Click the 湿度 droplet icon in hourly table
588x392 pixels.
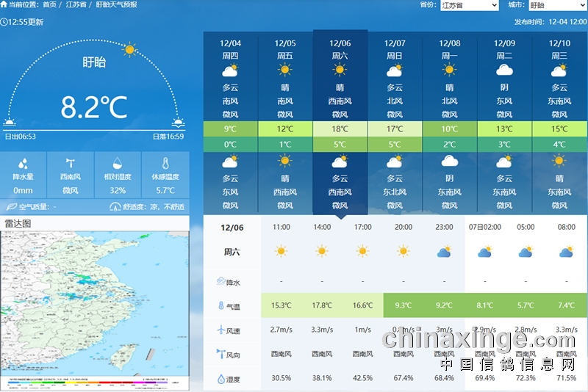tap(220, 380)
